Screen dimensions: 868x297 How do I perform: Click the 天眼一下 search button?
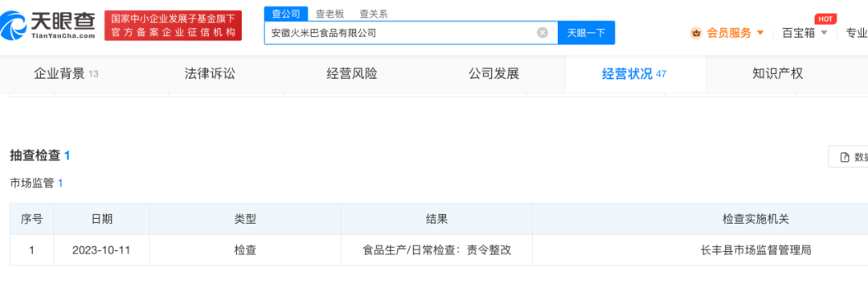(586, 33)
